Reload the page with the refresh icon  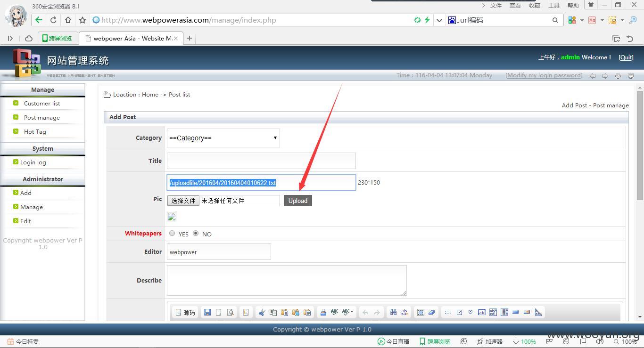point(53,20)
